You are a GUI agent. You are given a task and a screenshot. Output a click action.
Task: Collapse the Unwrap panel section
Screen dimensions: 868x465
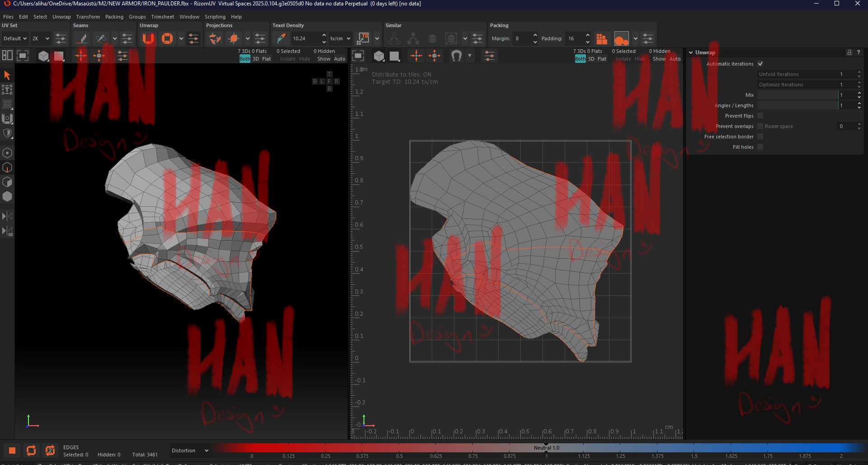[x=691, y=52]
